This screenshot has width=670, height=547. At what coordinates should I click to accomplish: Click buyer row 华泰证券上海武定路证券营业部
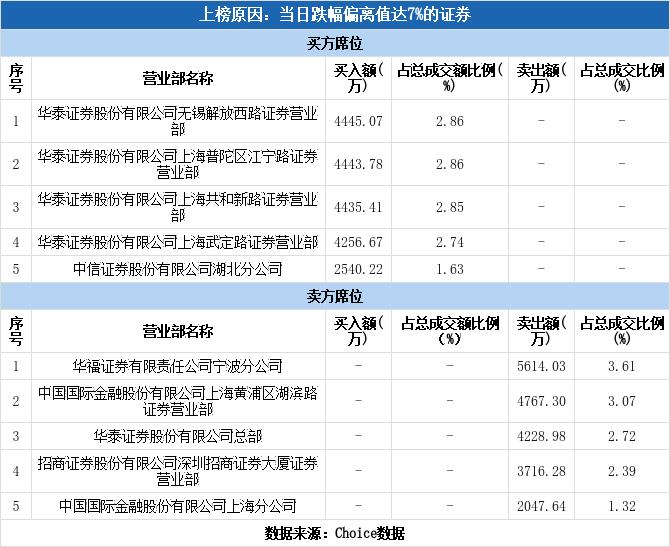[335, 242]
